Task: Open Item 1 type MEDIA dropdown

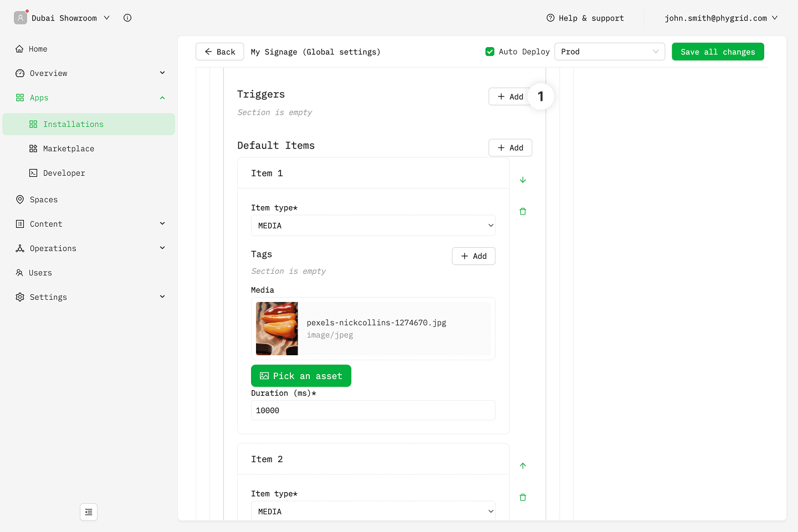Action: pyautogui.click(x=373, y=226)
